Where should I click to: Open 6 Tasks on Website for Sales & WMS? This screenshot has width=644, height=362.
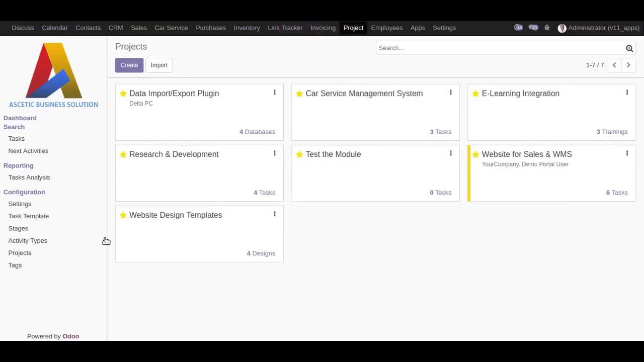pos(617,193)
